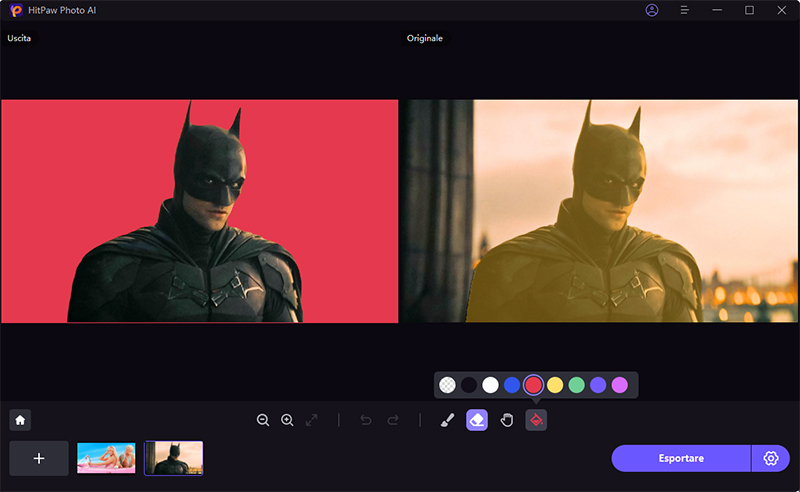Choose the white background swatch
800x492 pixels.
pos(490,385)
